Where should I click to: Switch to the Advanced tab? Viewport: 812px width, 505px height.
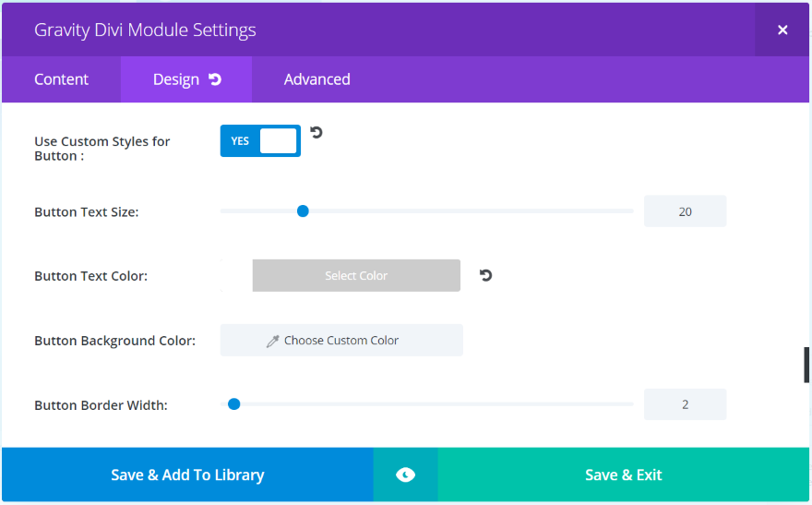[316, 79]
